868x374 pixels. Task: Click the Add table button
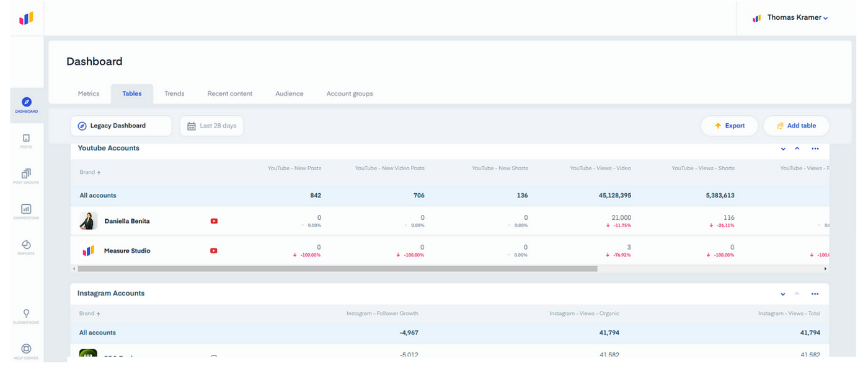tap(796, 126)
